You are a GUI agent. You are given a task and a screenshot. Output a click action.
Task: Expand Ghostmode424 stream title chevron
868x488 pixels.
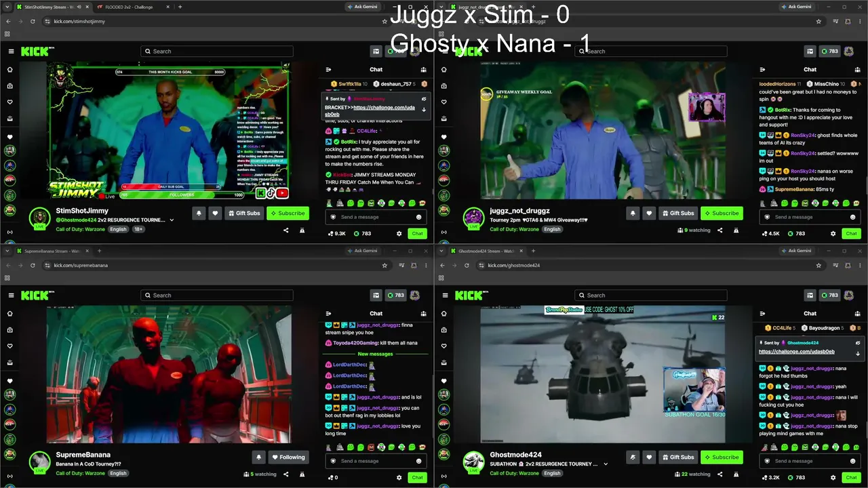(606, 464)
